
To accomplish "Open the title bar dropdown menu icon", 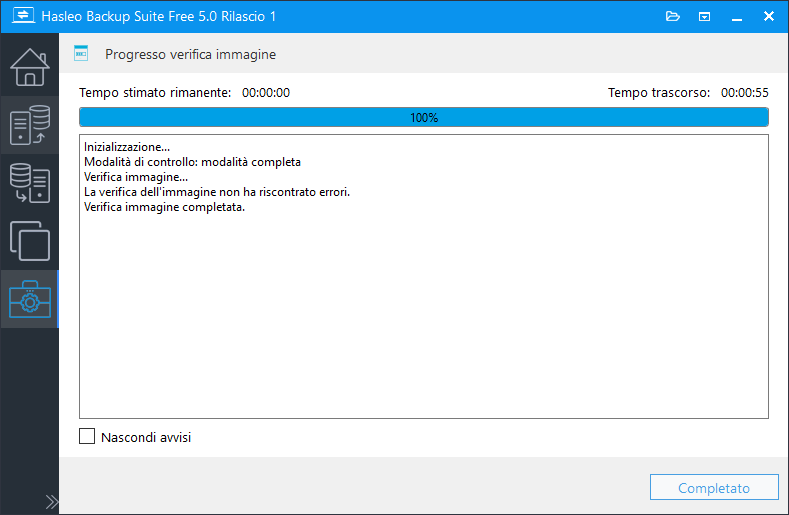I will point(704,17).
